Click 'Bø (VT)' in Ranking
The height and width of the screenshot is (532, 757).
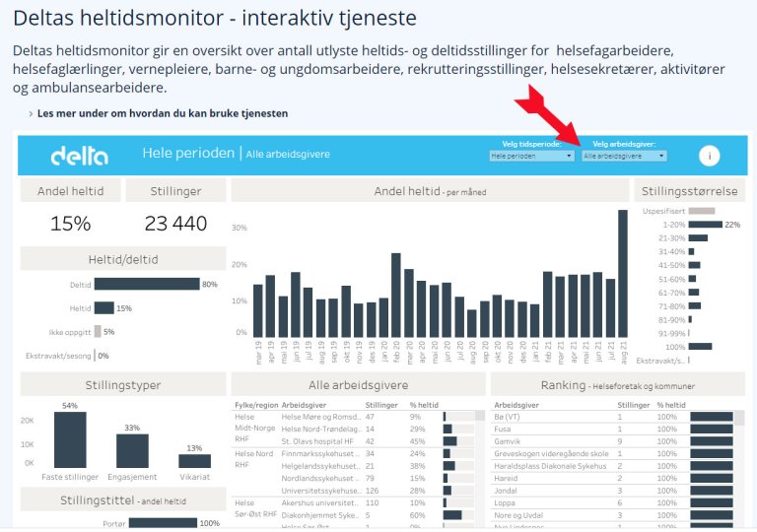pyautogui.click(x=507, y=417)
